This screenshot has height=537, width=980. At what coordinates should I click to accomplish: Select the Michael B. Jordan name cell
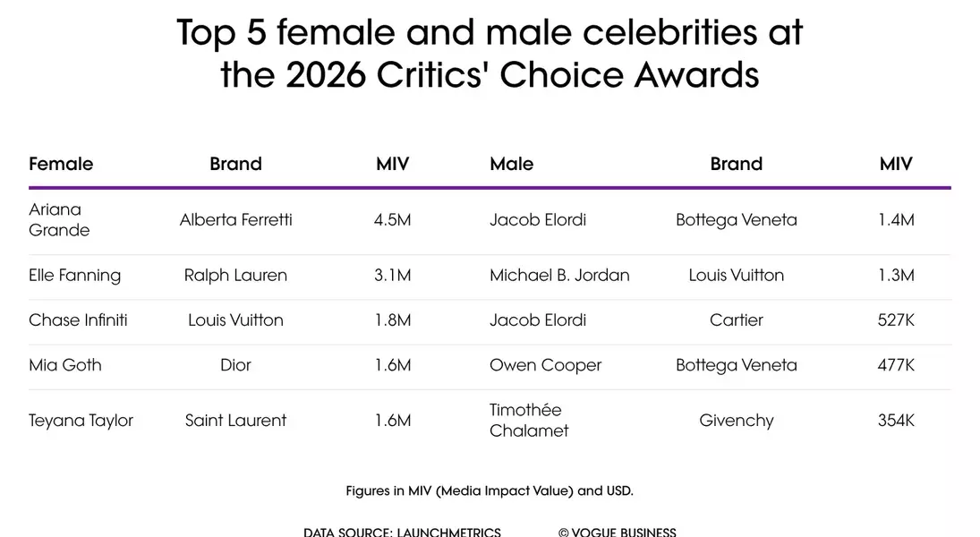click(559, 276)
